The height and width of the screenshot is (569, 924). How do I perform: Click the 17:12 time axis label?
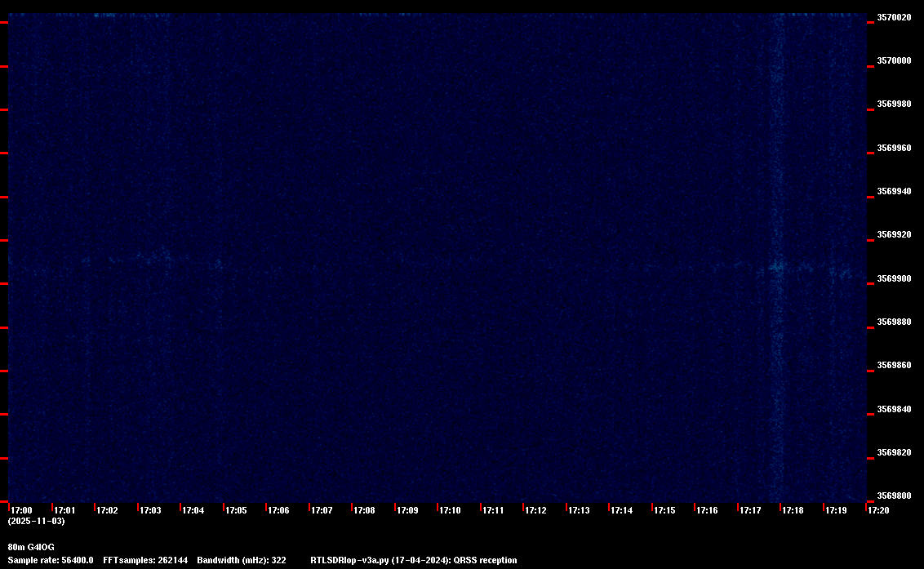(x=535, y=510)
